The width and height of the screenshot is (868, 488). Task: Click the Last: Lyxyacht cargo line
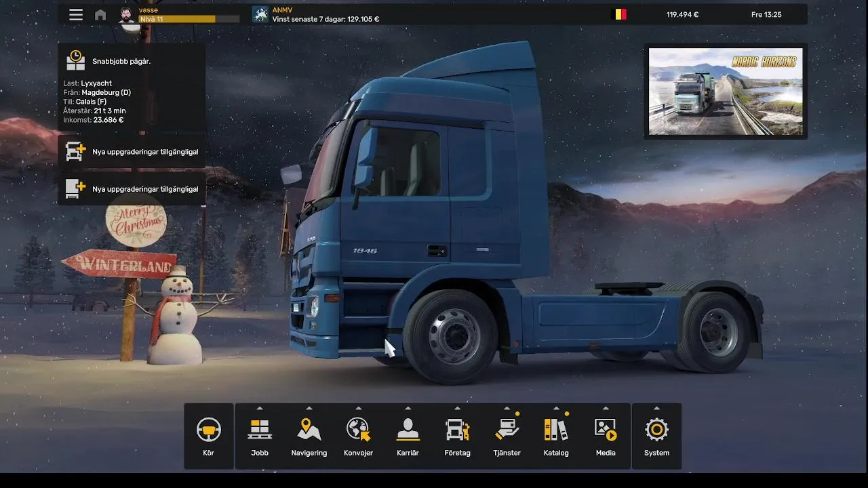coord(87,83)
